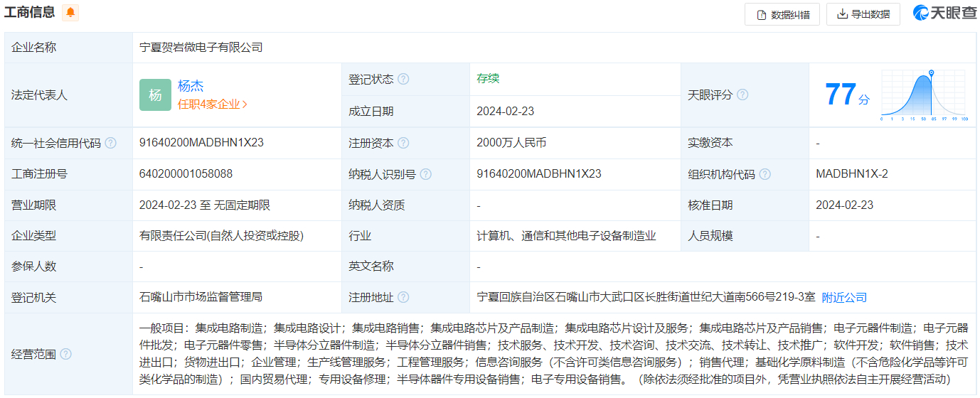Viewport: 980px width, 398px height.
Task: Click the orange bell alert icon
Action: (70, 13)
